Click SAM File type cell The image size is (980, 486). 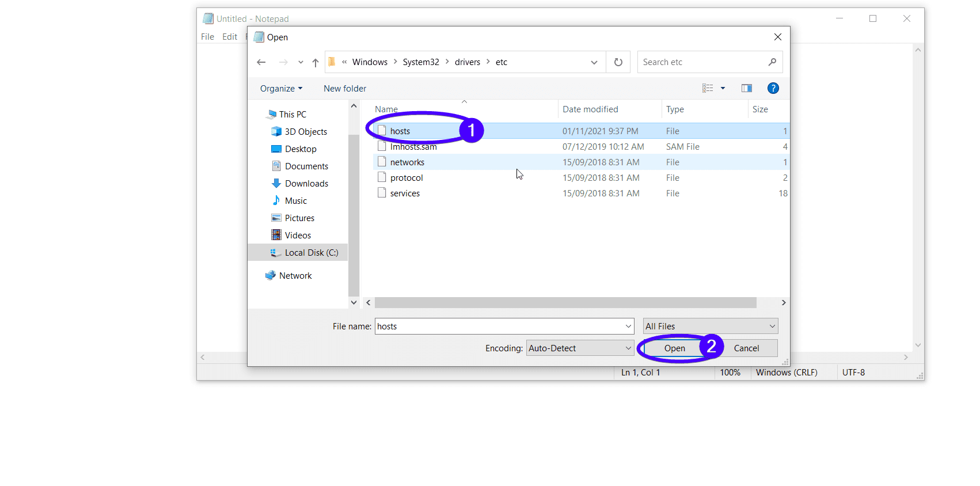(x=683, y=147)
